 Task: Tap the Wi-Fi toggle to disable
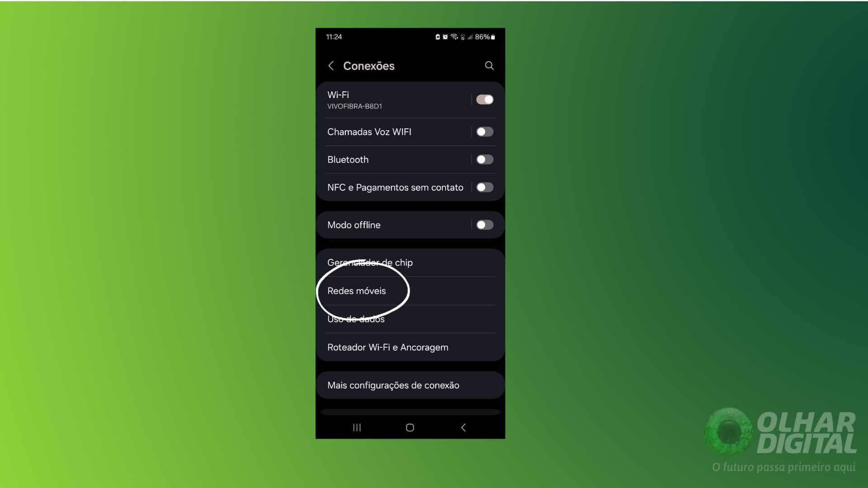484,99
